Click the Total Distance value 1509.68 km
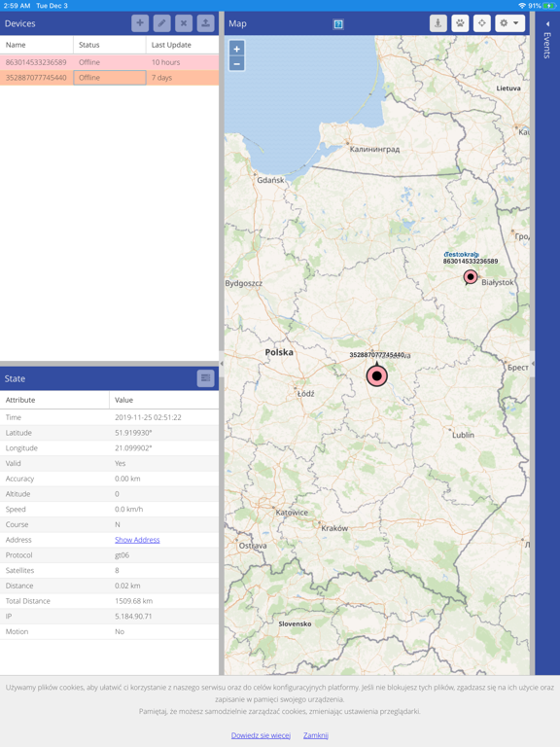The height and width of the screenshot is (747, 560). (134, 601)
